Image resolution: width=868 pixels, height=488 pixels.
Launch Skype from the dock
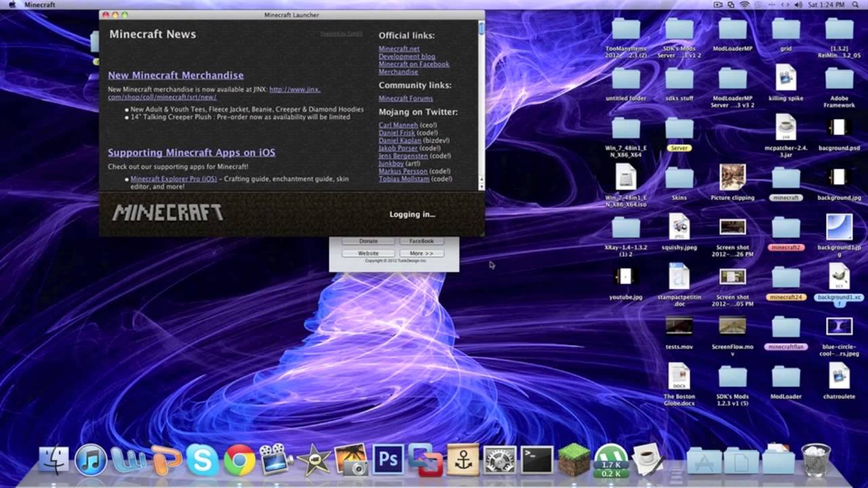pyautogui.click(x=203, y=460)
